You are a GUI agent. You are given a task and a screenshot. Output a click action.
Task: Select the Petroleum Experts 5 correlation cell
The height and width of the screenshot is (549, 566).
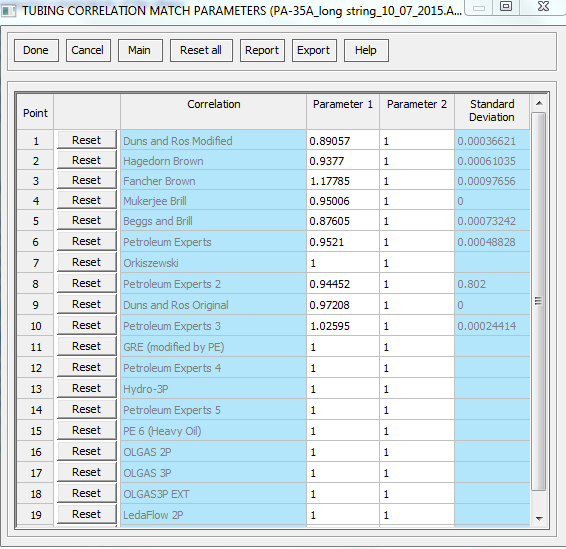coord(213,410)
